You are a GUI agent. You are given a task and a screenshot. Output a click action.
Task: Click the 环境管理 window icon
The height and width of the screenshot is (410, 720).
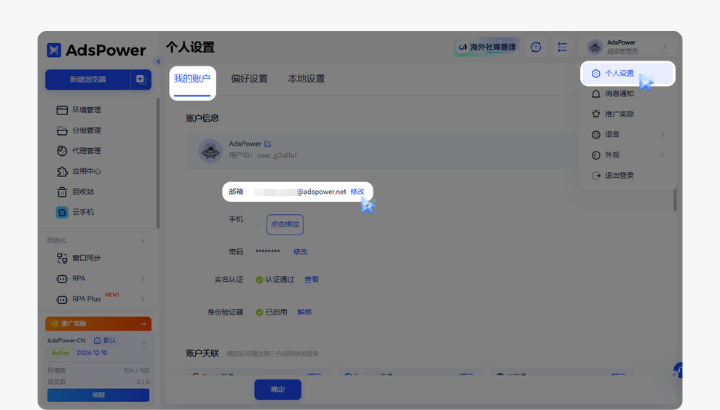pyautogui.click(x=62, y=110)
